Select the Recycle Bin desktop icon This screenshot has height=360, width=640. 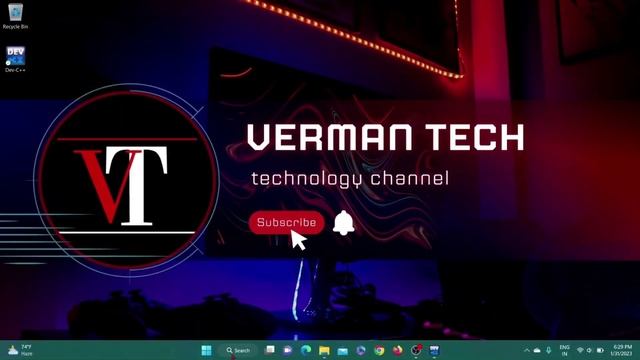point(16,16)
